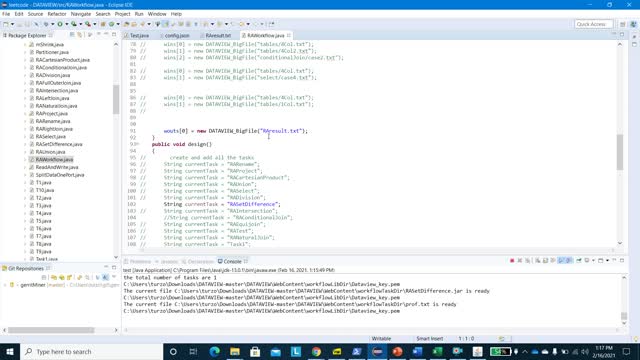The height and width of the screenshot is (360, 640).
Task: Open Display Selected Console dropdown
Action: (593, 260)
